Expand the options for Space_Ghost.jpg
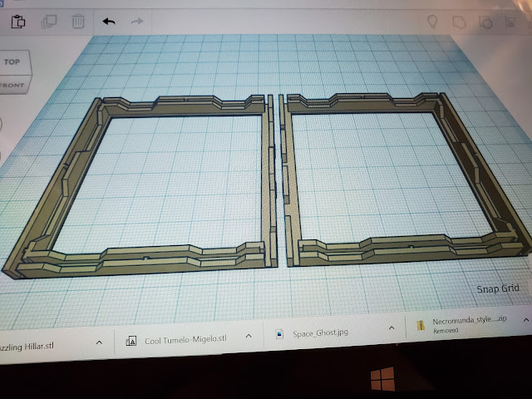Screen dimensions: 532x399 click(392, 328)
